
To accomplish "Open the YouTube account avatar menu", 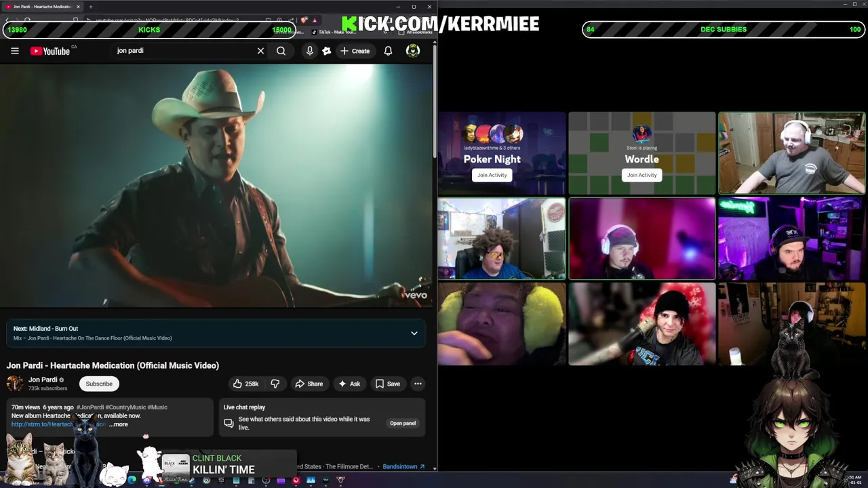I will click(413, 51).
